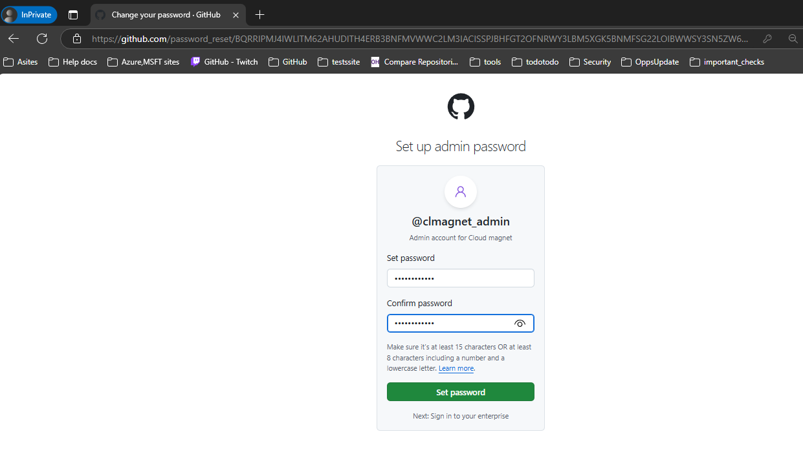Image resolution: width=803 pixels, height=456 pixels.
Task: Open the Asites bookmarks folder
Action: [20, 62]
